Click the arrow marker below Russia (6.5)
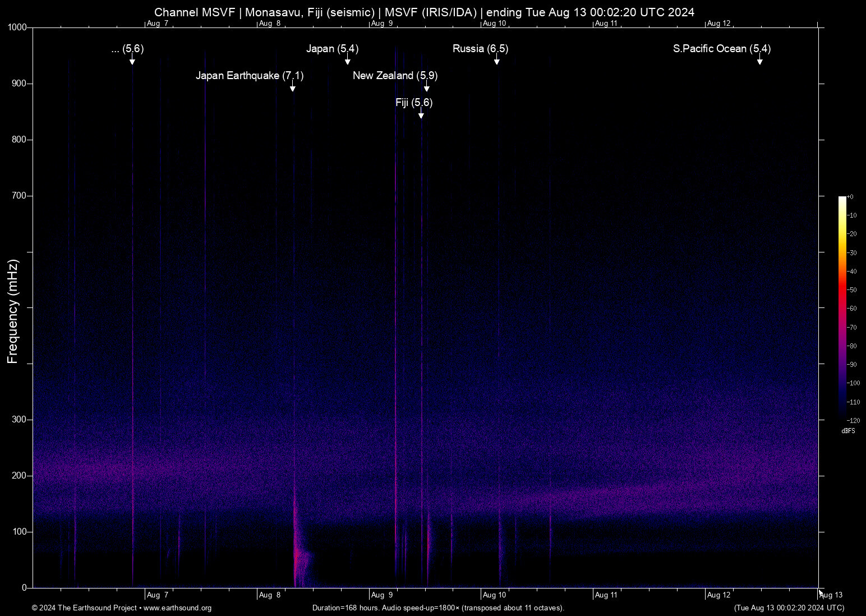This screenshot has width=866, height=616. point(496,61)
